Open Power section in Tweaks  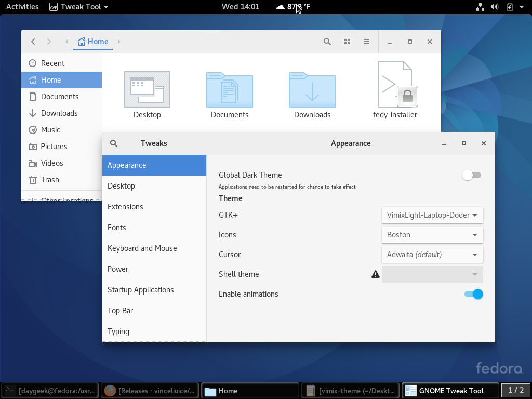(154, 269)
